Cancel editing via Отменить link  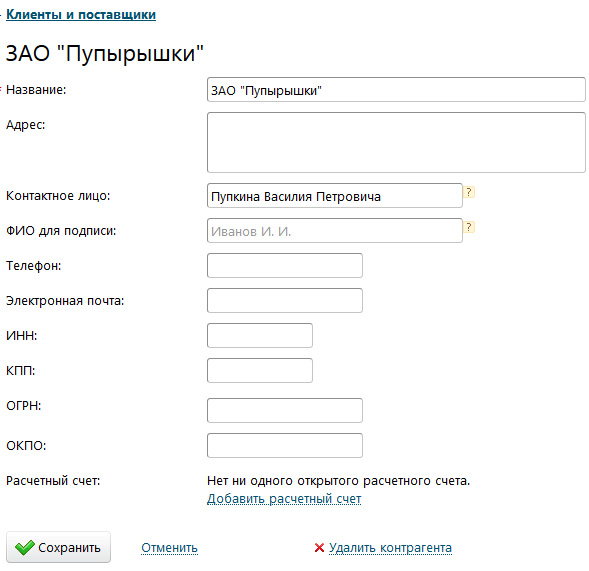point(169,548)
